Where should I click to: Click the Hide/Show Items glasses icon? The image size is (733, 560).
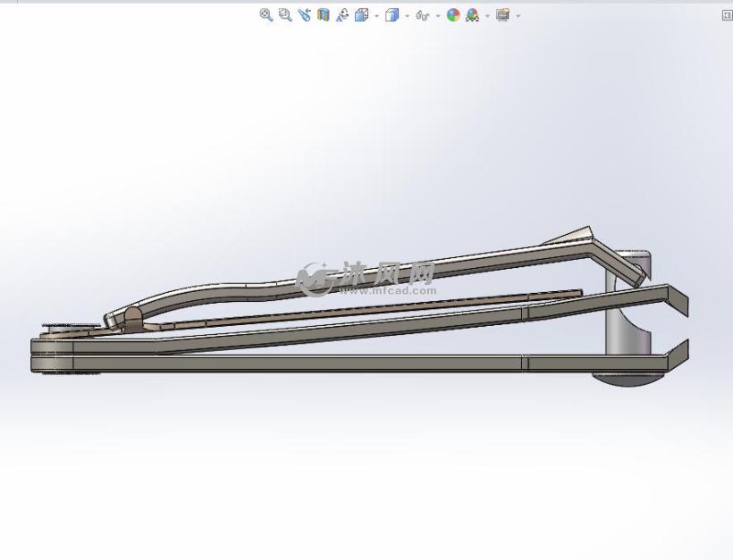point(420,15)
